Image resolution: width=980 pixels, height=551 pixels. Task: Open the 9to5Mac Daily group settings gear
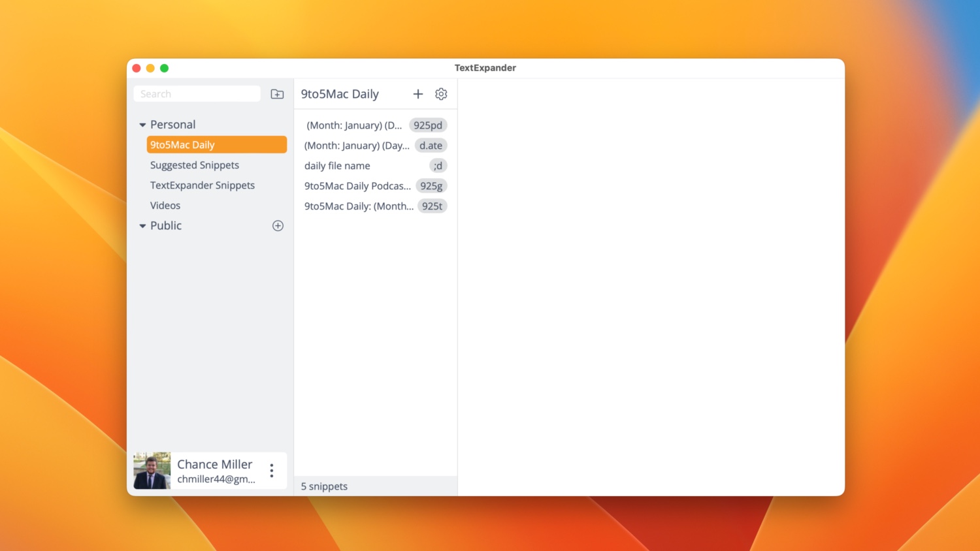pos(441,93)
